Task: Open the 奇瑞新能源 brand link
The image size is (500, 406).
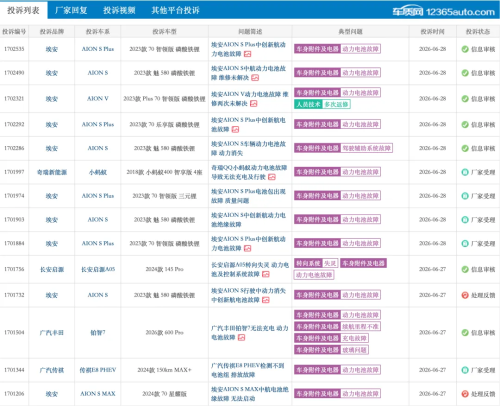Action: pyautogui.click(x=52, y=172)
